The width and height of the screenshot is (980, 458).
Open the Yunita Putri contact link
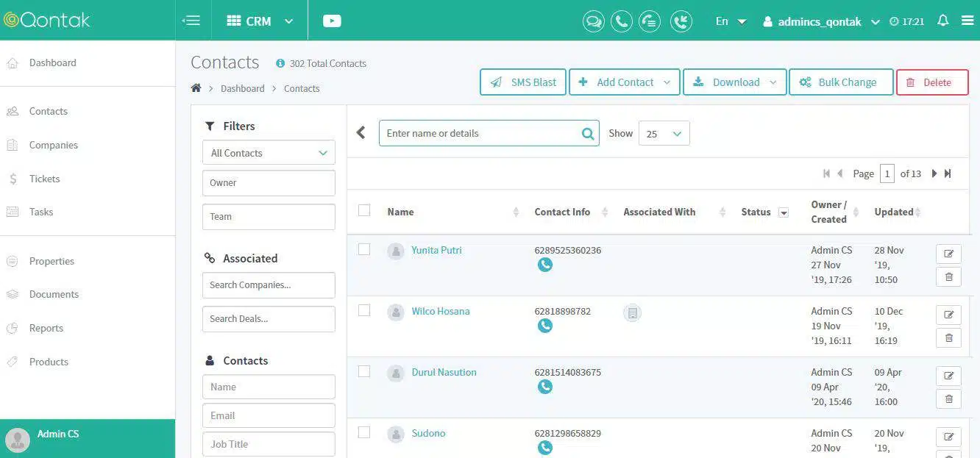tap(436, 250)
